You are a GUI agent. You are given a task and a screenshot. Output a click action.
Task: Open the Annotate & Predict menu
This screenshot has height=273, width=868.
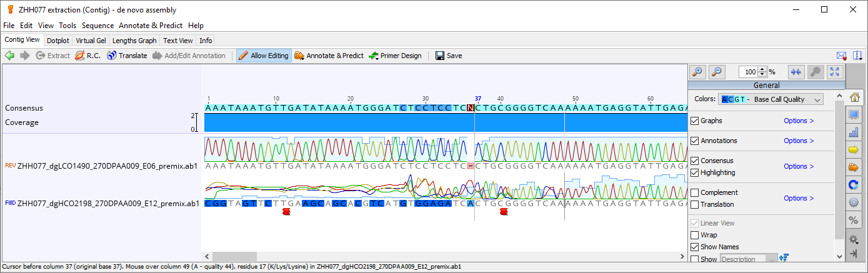click(x=151, y=26)
